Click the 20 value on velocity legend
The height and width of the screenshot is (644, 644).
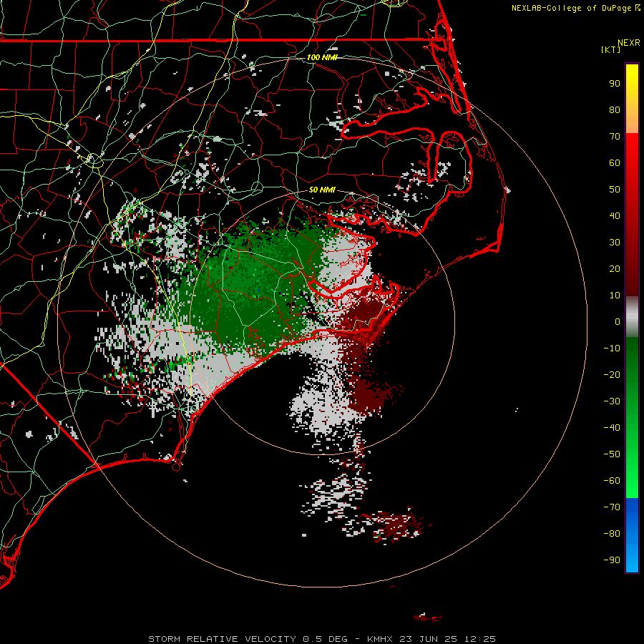(615, 268)
